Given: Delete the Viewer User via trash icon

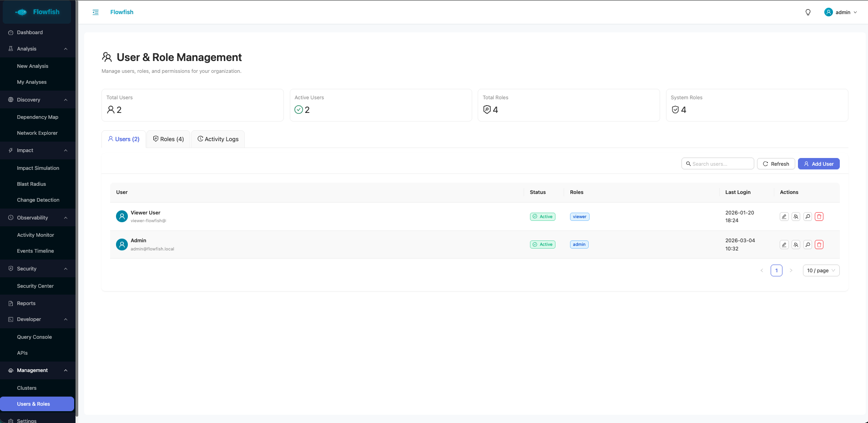Looking at the screenshot, I should click(x=819, y=217).
